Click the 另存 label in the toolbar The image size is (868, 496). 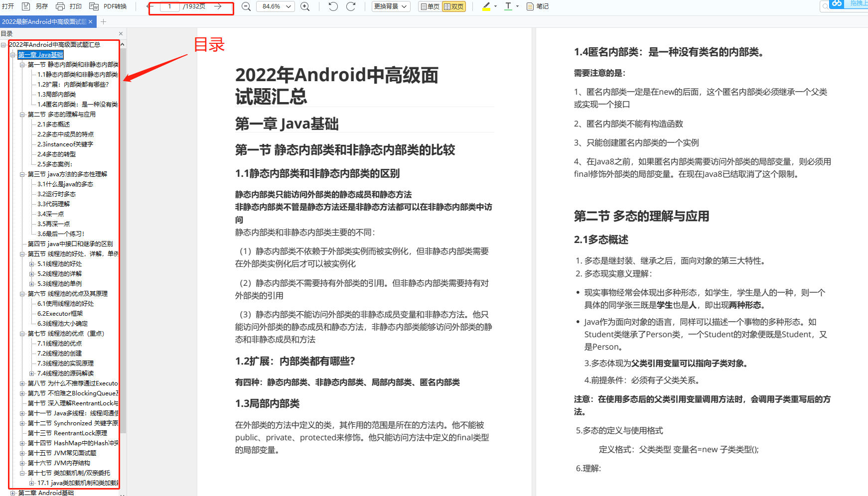[42, 6]
